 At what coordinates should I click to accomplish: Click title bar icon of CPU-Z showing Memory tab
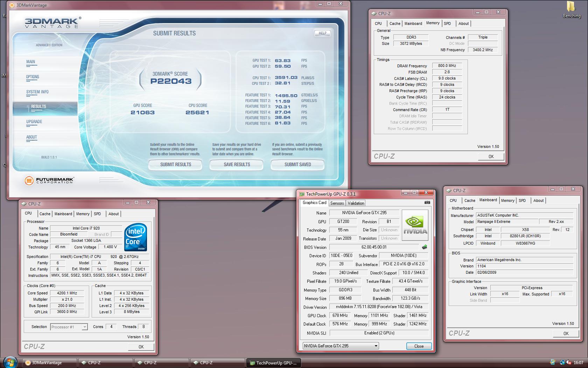click(374, 13)
